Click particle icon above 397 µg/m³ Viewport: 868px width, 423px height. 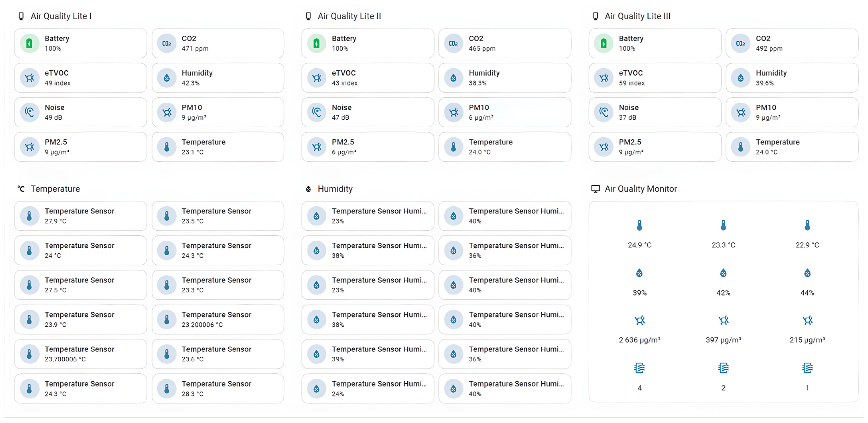pyautogui.click(x=723, y=320)
